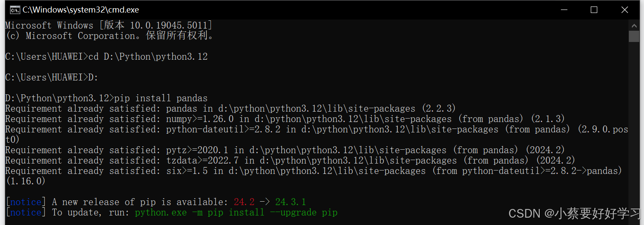Click the C:\Windows\system32\cmd.exe title text
Screen dimensions: 644x225
click(x=81, y=10)
